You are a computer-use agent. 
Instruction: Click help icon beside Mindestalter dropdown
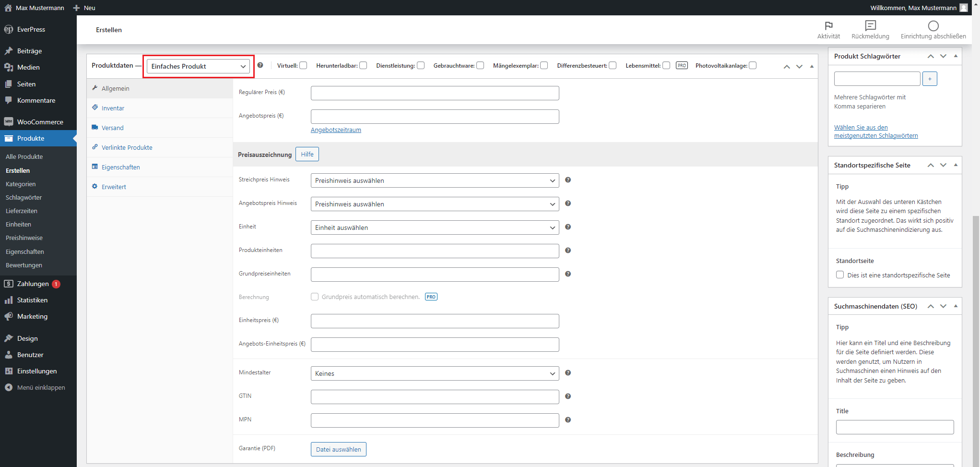tap(568, 373)
